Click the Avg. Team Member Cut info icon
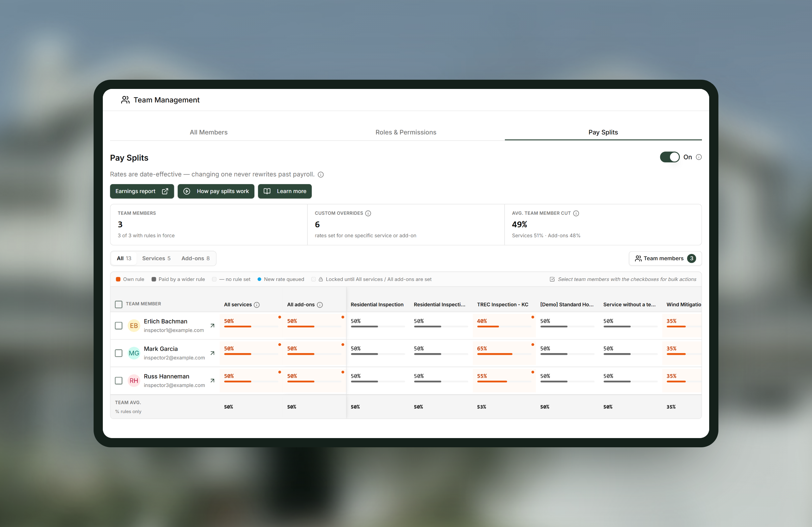 pos(576,213)
